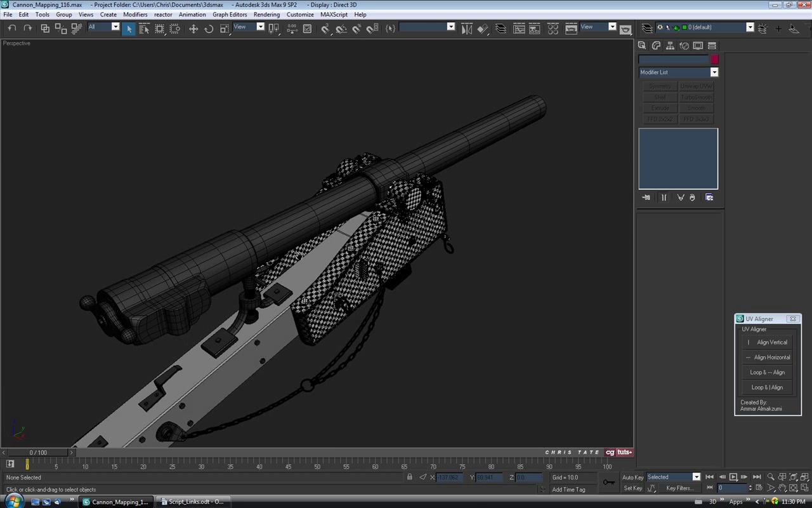Toggle Keyboard Shortcut Override
Viewport: 812px width, 508px height.
pyautogui.click(x=308, y=28)
